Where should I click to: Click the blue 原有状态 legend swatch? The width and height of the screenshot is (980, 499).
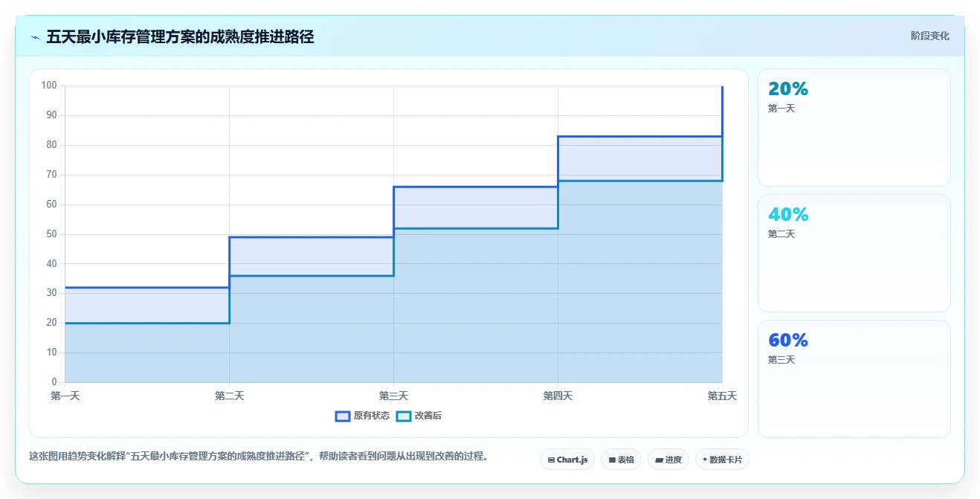click(343, 416)
